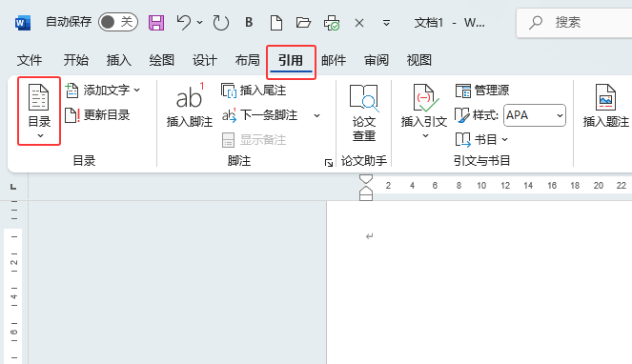
Task: Open the 目录 table of contents menu
Action: tap(39, 111)
